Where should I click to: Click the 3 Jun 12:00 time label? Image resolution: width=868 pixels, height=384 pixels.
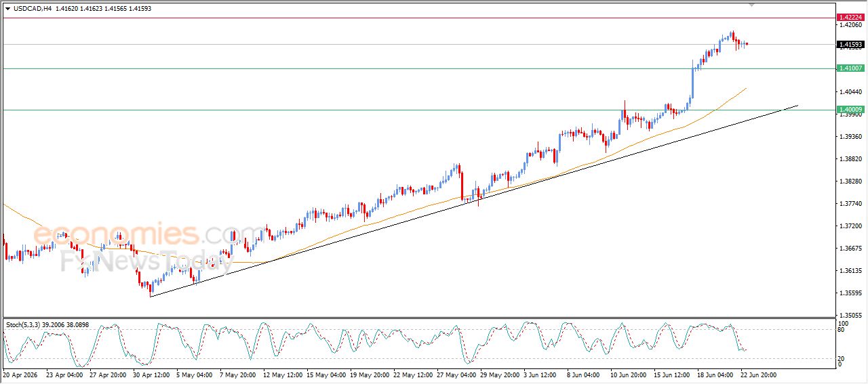[541, 375]
